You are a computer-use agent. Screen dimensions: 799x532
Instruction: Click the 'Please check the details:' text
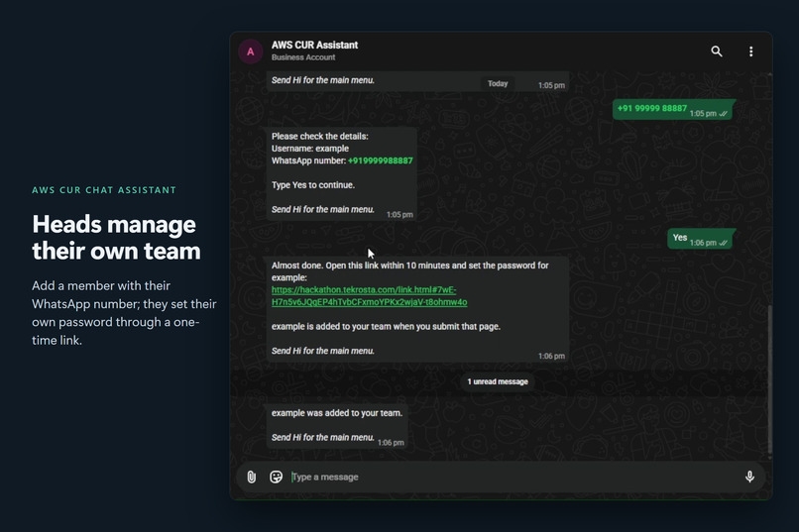[x=319, y=137]
